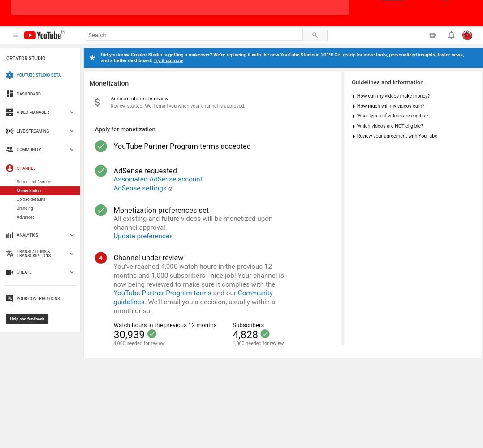Viewport: 483px width, 448px height.
Task: Expand 'What types of videos are eligible?'
Action: click(x=390, y=116)
